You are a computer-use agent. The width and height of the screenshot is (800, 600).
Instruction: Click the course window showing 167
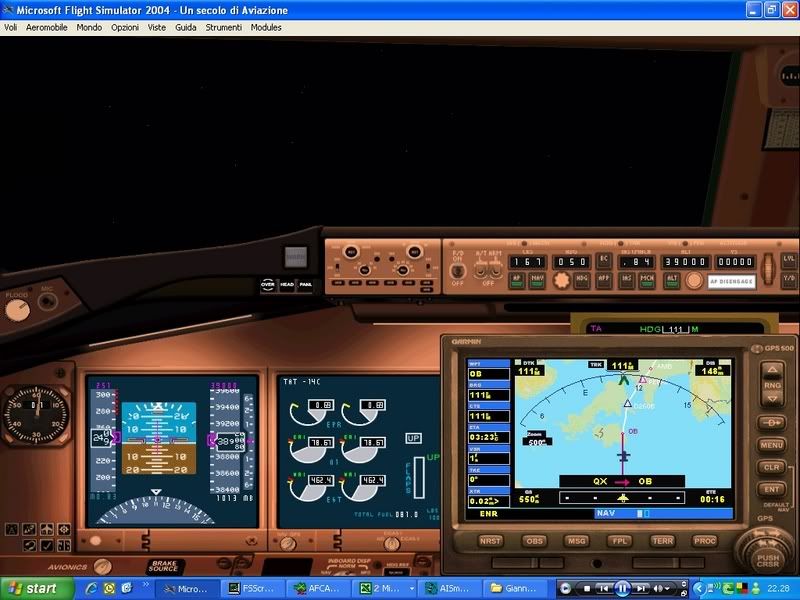click(528, 262)
